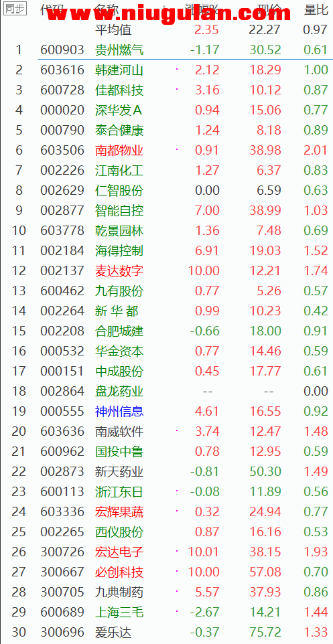The height and width of the screenshot is (644, 333).
Task: Click 平均值 average row label
Action: (113, 30)
